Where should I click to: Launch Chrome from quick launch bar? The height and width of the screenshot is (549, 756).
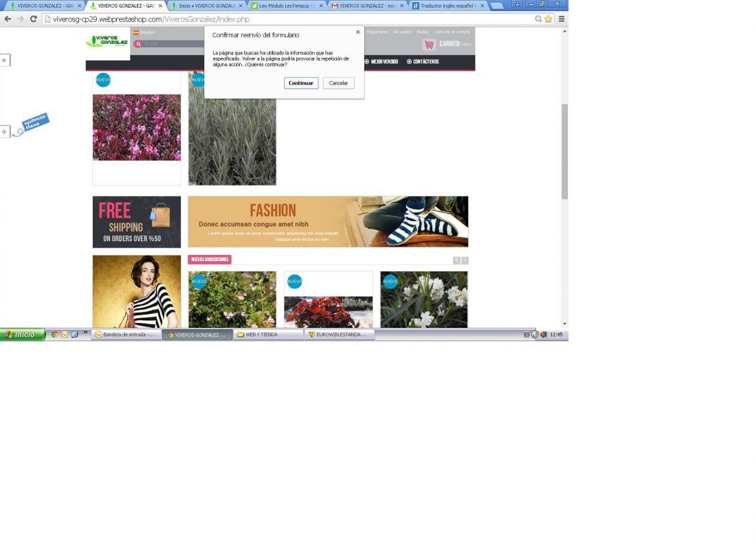54,335
